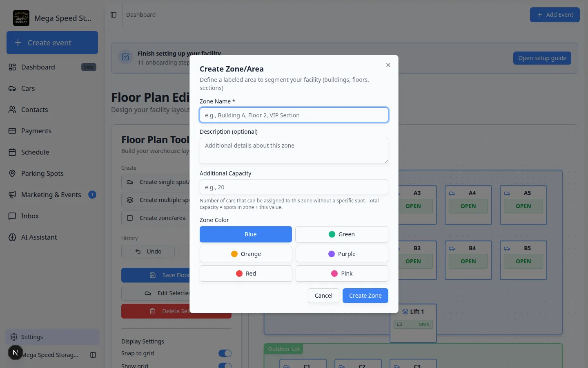Image resolution: width=588 pixels, height=368 pixels.
Task: Click the Create zone/area tool button
Action: [156, 218]
